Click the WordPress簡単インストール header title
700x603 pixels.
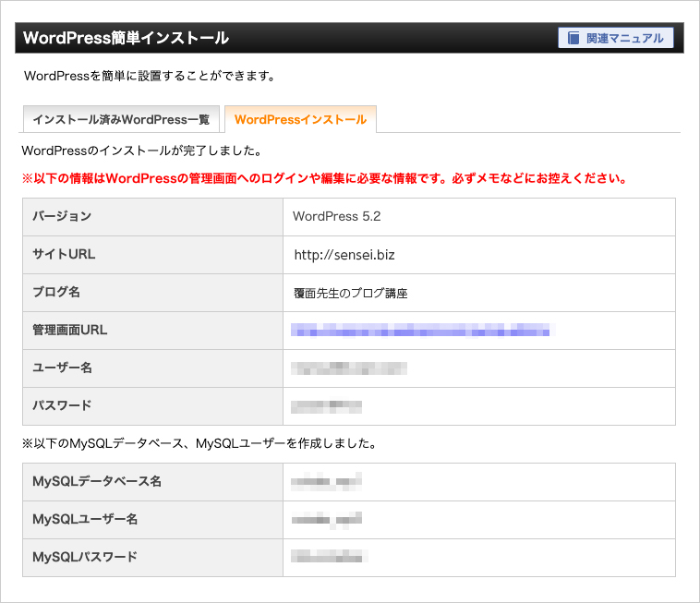point(126,38)
